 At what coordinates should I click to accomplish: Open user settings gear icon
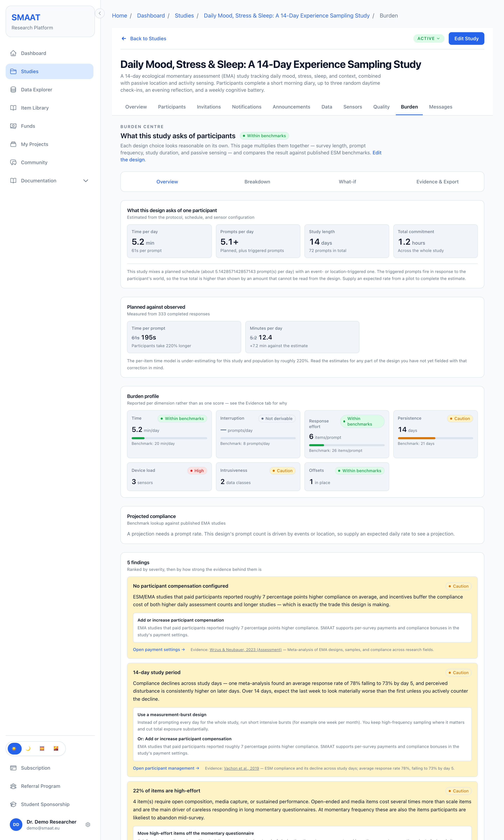tap(88, 825)
